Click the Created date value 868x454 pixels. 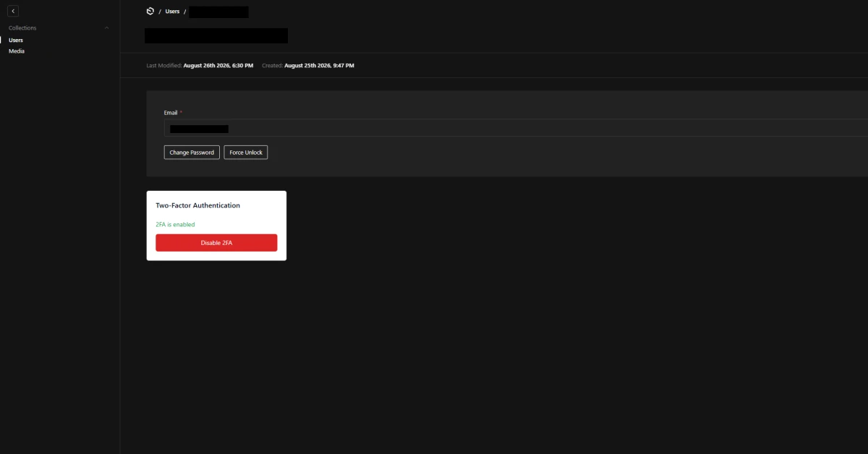(x=319, y=66)
